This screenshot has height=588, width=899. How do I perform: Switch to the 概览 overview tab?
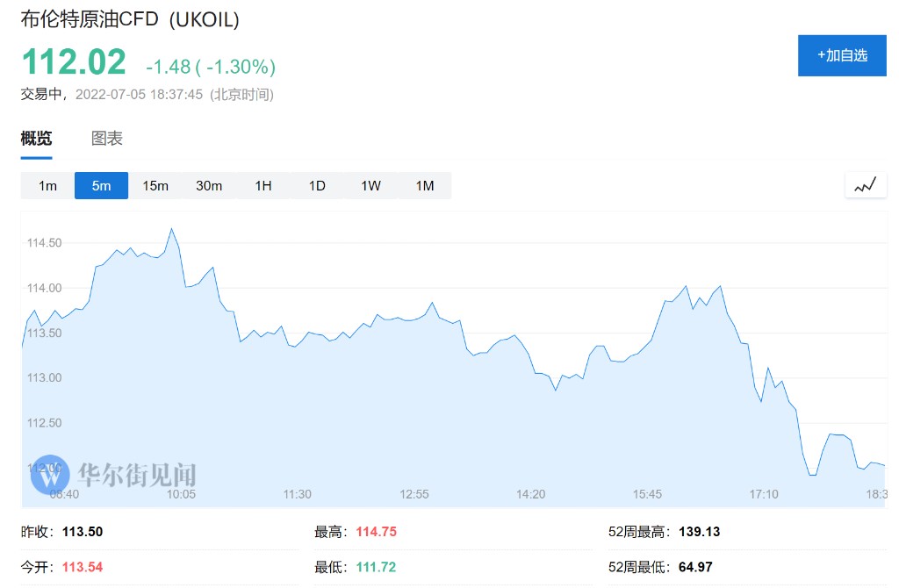pyautogui.click(x=37, y=139)
